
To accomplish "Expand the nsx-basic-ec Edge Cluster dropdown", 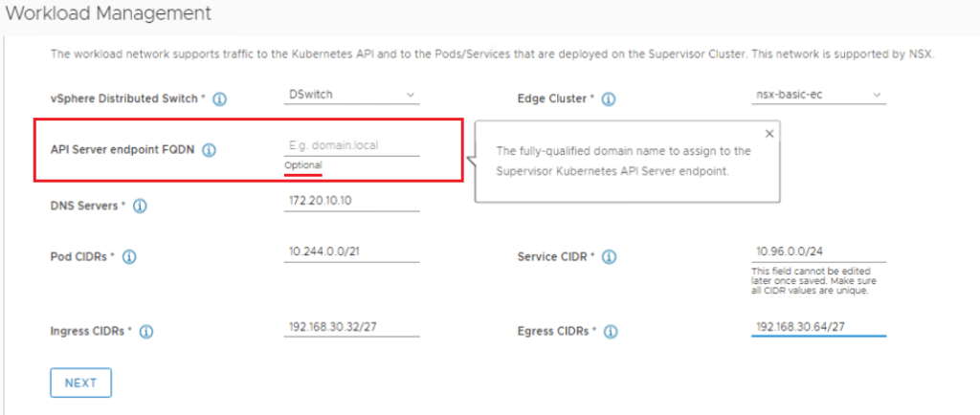I will click(818, 95).
